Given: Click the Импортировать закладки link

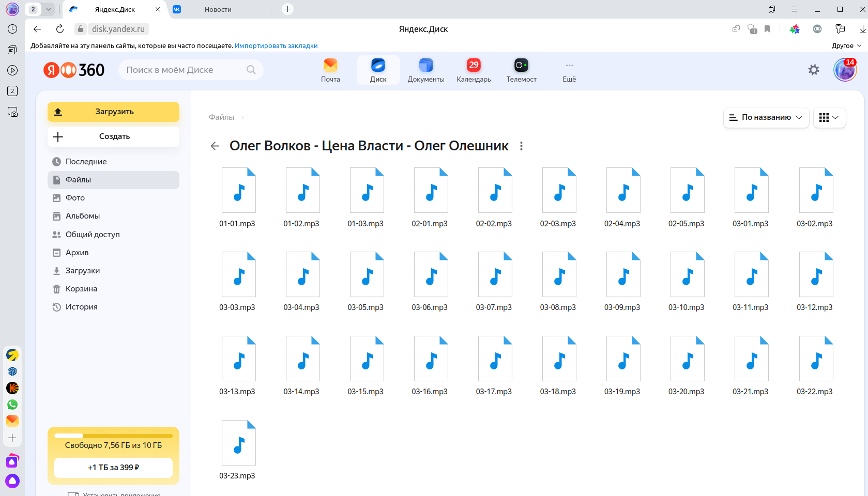Looking at the screenshot, I should [276, 45].
